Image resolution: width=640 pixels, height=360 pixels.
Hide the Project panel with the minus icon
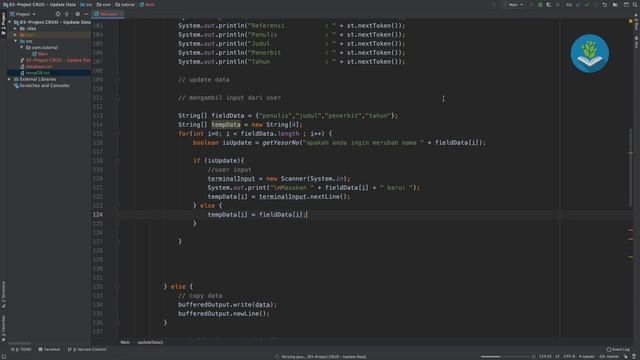(x=86, y=14)
